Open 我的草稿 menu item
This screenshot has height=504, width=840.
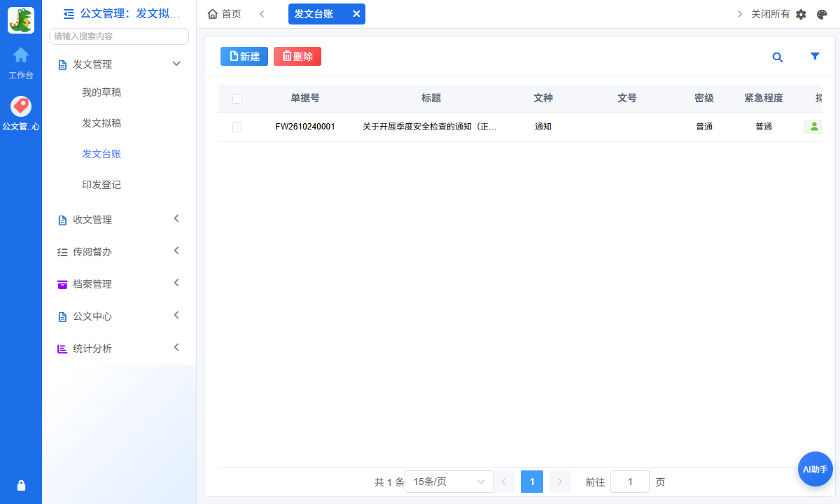pyautogui.click(x=101, y=92)
